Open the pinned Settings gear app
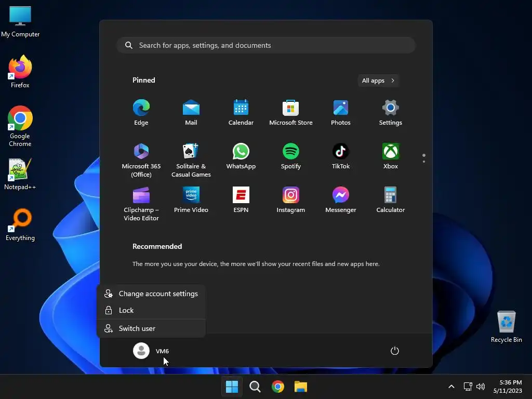This screenshot has height=399, width=532. tap(391, 113)
